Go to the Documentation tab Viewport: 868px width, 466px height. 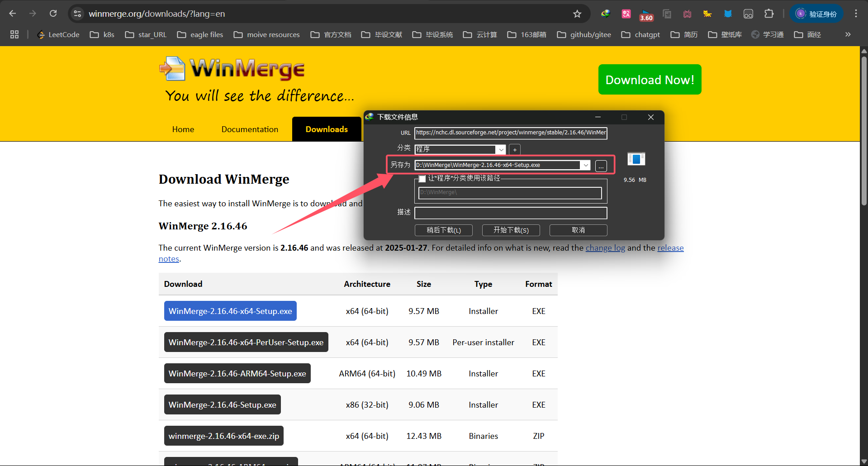pyautogui.click(x=250, y=129)
